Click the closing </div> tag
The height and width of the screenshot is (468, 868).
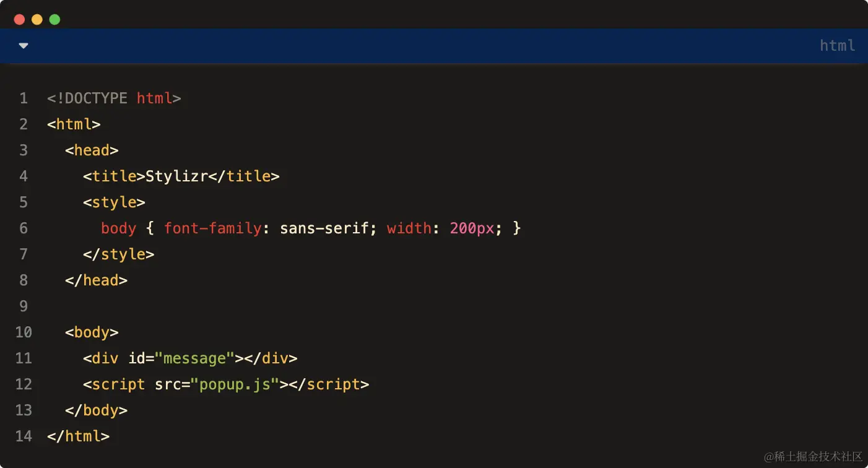coord(271,358)
